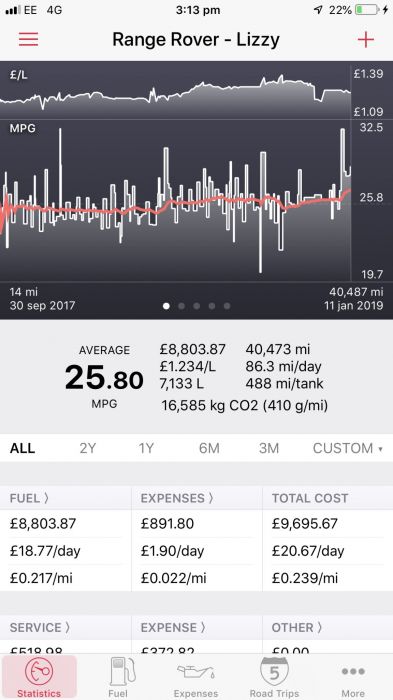Open the Expenses oil can icon
Viewport: 393px width, 700px height.
(x=196, y=671)
